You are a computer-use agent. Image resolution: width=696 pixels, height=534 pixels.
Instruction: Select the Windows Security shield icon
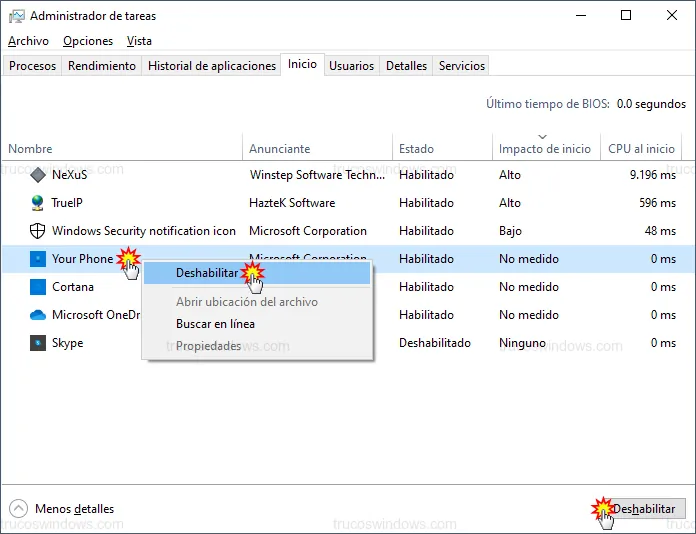click(38, 231)
